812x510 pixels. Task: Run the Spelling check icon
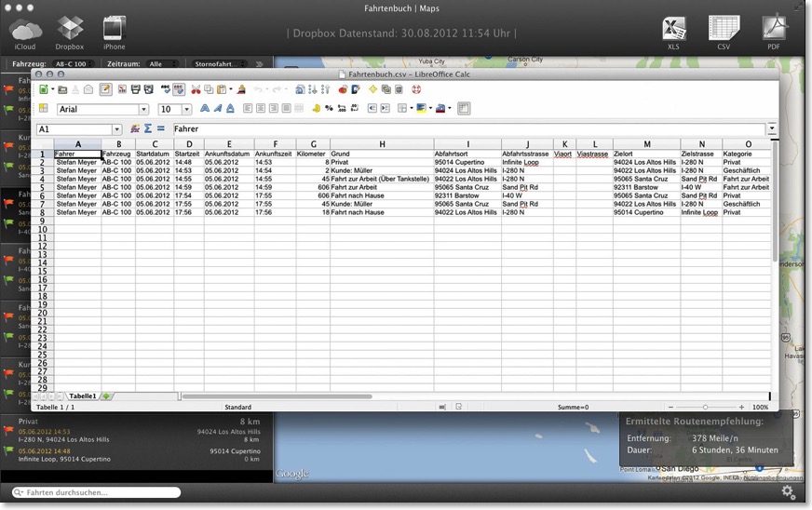point(165,89)
